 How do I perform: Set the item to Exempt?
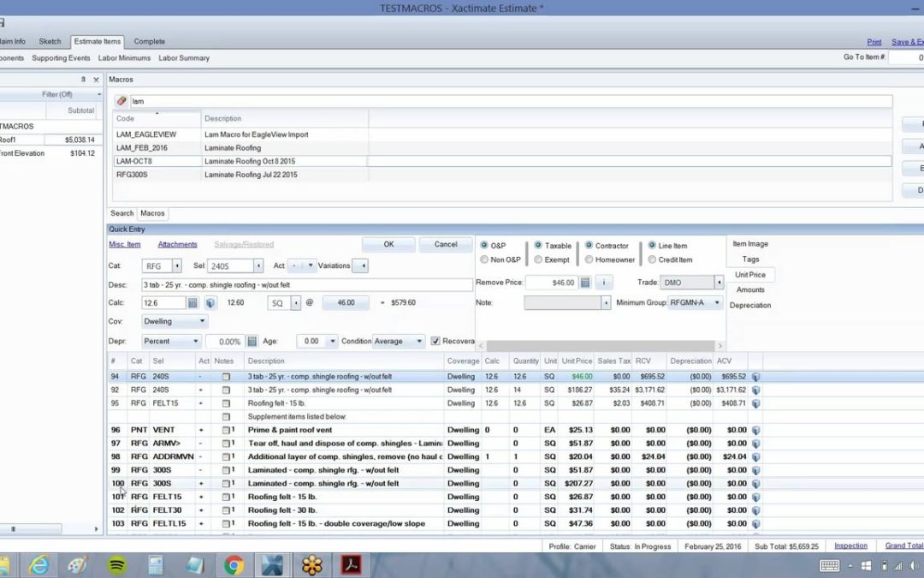(x=538, y=259)
